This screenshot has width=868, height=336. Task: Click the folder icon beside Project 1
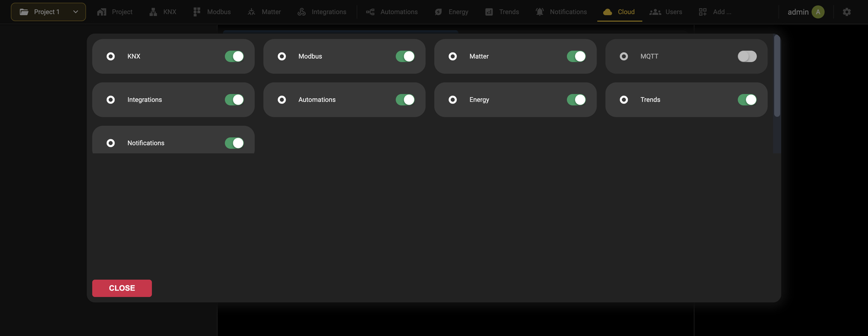(x=24, y=12)
